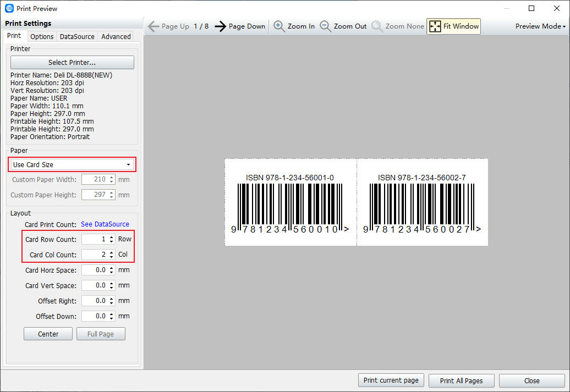Image resolution: width=570 pixels, height=392 pixels.
Task: Increase Offset Down with up arrow
Action: 111,314
